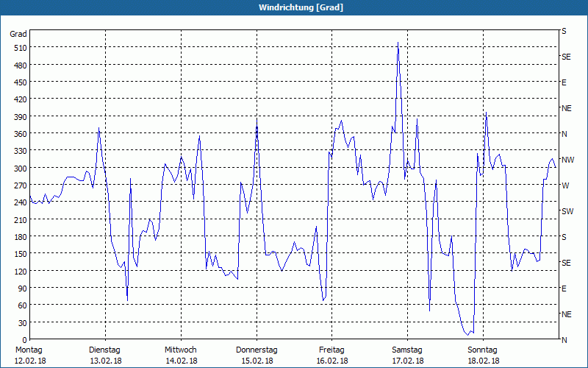Click the 14.02.18 date label
Viewport: 588px width, 368px height.
pos(182,361)
